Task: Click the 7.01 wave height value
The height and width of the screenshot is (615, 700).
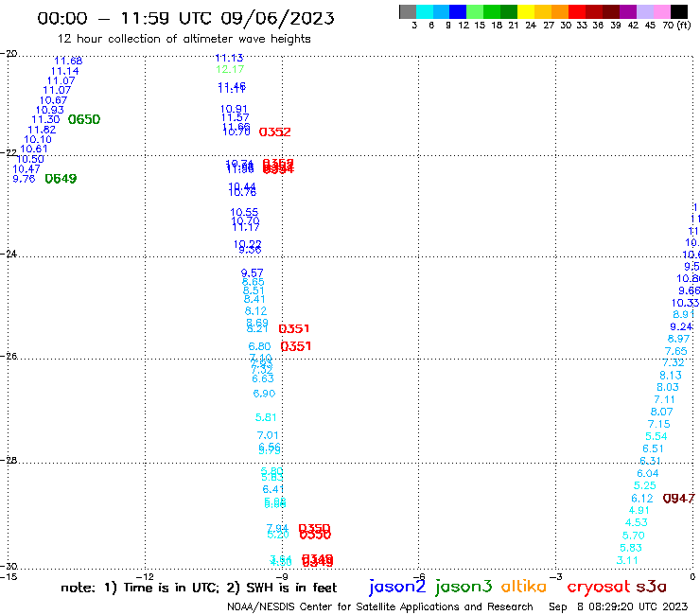Action: (x=268, y=435)
